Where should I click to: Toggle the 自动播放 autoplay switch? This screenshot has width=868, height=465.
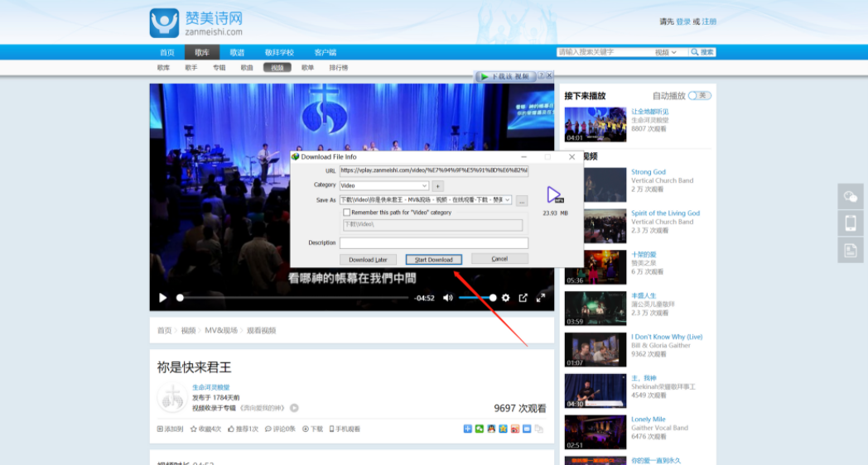coord(700,96)
